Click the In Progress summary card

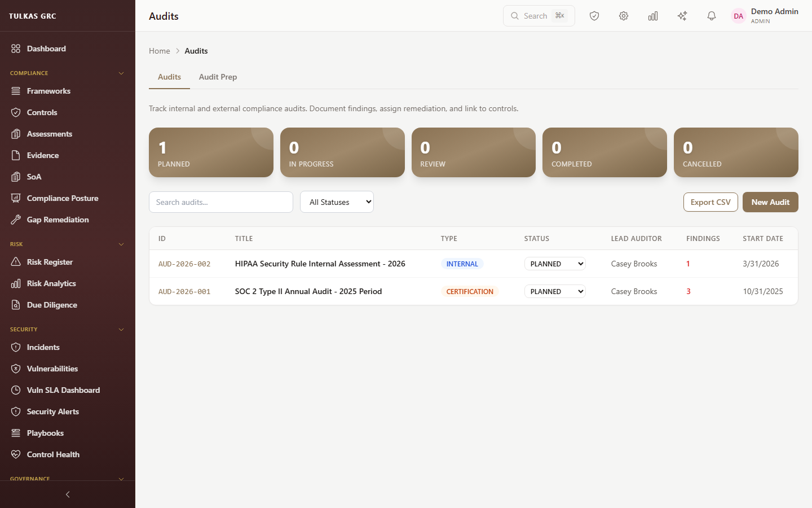click(342, 152)
